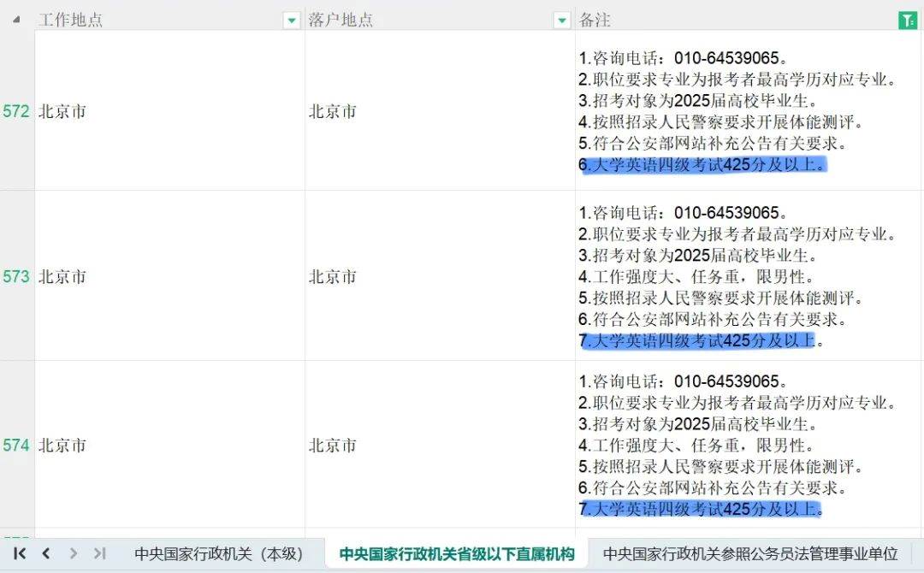Viewport: 924px width, 573px height.
Task: Go to next sheet tab arrow
Action: pyautogui.click(x=73, y=553)
